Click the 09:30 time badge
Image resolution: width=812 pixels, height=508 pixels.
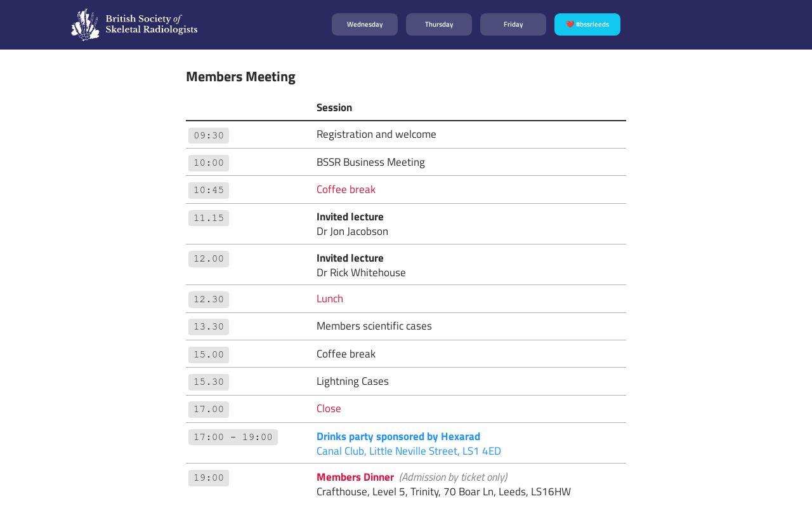[x=209, y=135]
